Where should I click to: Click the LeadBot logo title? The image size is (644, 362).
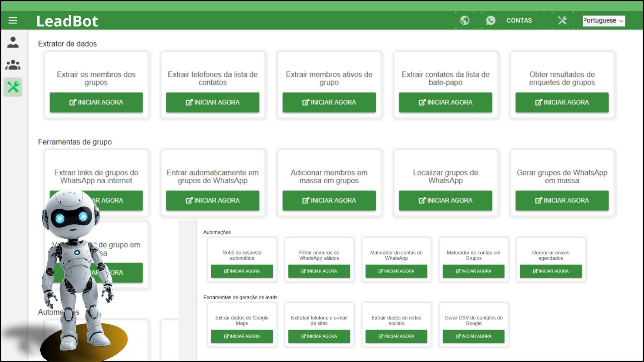(x=67, y=21)
